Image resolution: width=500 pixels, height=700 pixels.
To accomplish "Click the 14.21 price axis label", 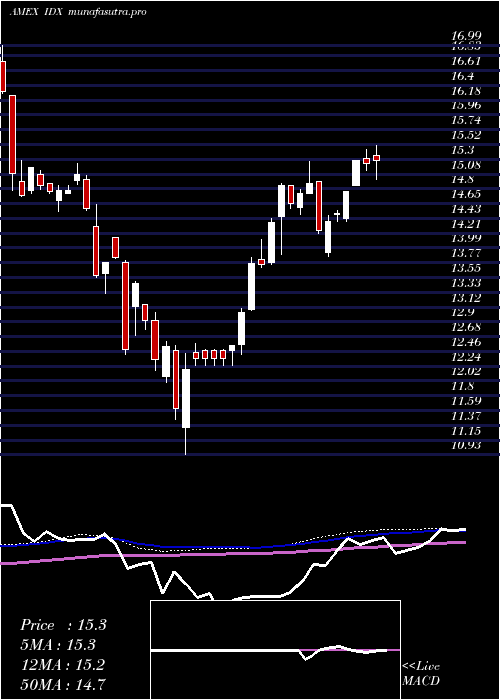I will [x=466, y=224].
